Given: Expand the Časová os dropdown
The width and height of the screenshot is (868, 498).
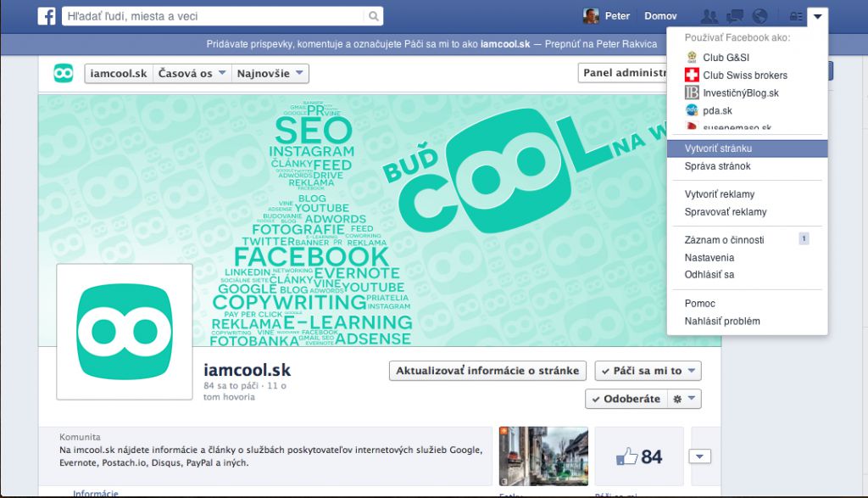Looking at the screenshot, I should point(192,73).
